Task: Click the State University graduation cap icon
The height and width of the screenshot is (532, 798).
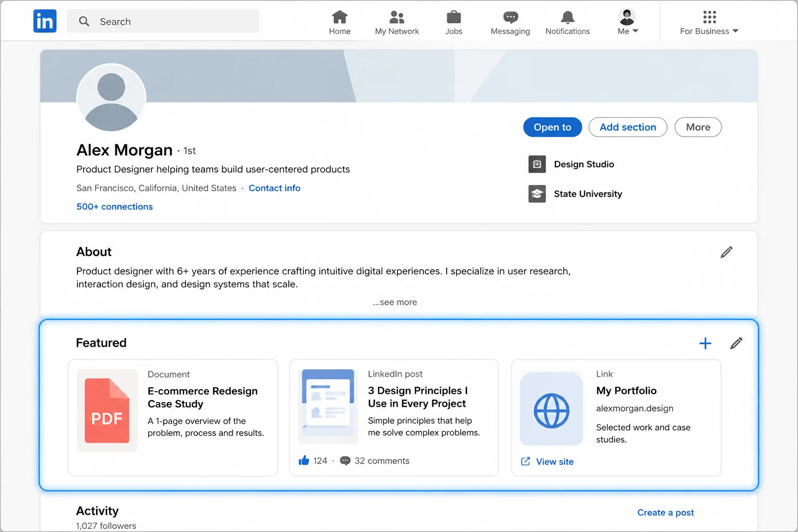Action: point(537,194)
